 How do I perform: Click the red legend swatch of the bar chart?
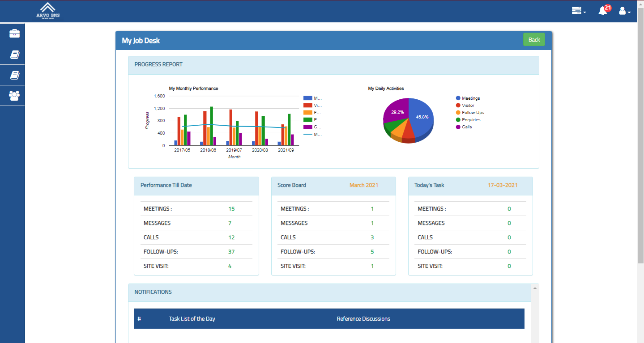(x=307, y=105)
